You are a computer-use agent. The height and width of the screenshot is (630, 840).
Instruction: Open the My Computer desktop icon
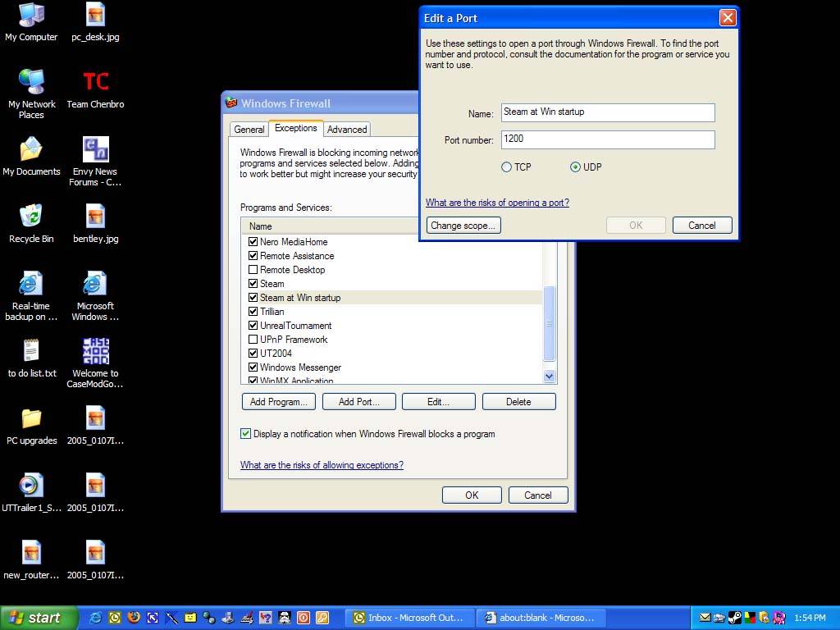(31, 21)
